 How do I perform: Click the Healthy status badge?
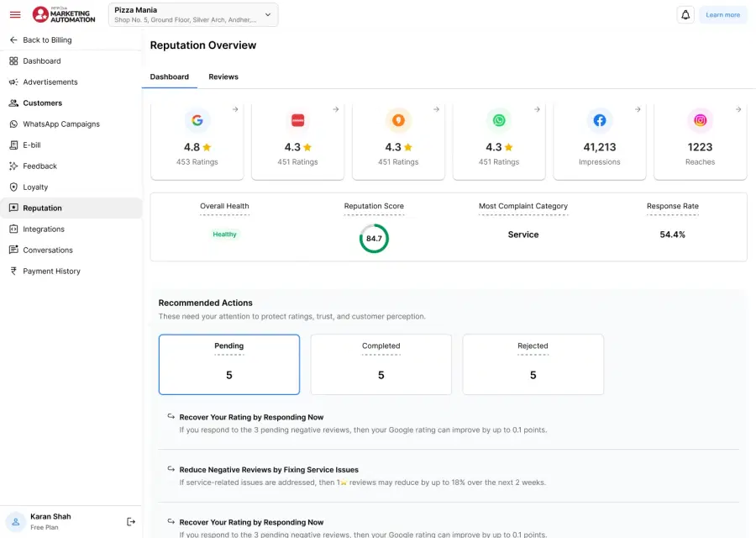[224, 235]
